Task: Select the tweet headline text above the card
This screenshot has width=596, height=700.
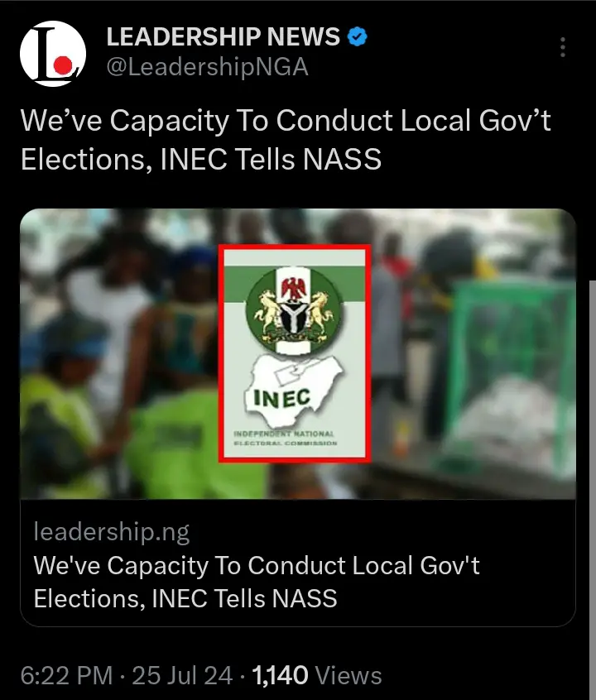Action: [286, 138]
